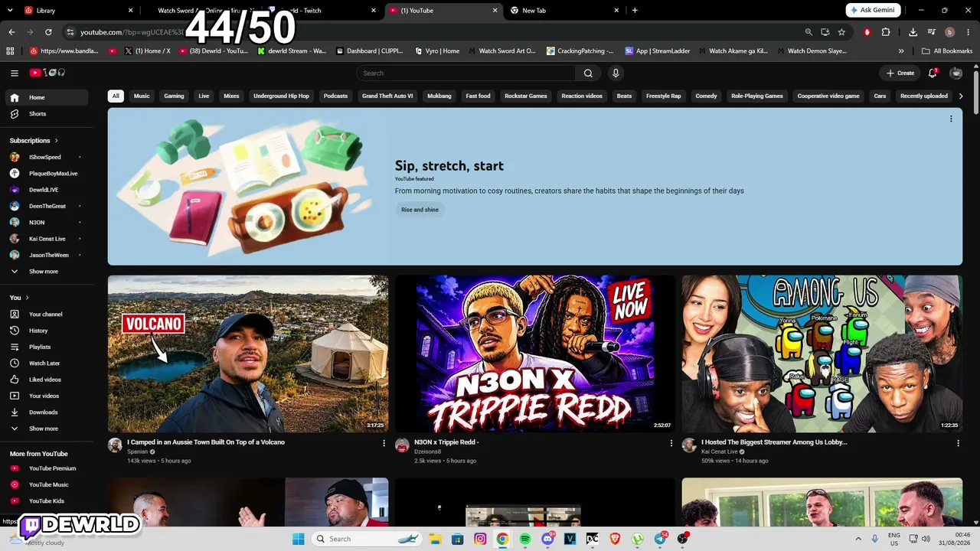Viewport: 980px width, 551px height.
Task: Open the red ad blocker extension
Action: click(867, 32)
